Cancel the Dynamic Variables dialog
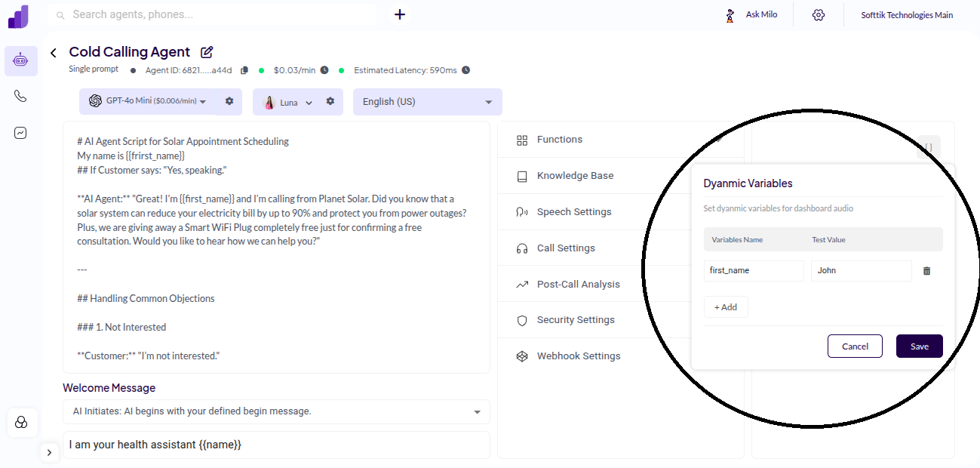980x468 pixels. [x=855, y=346]
